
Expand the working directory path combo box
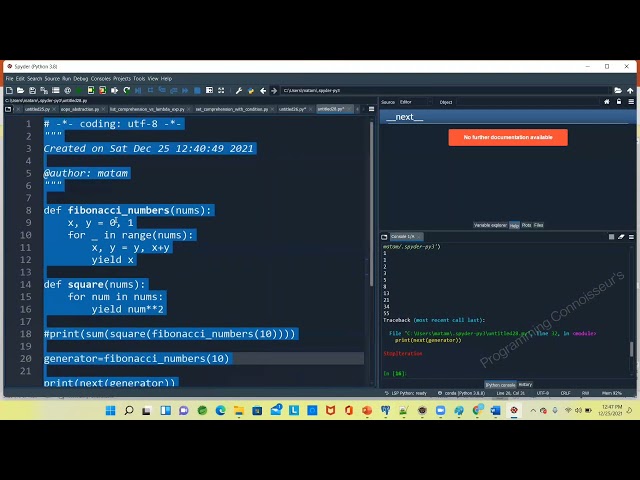(445, 90)
